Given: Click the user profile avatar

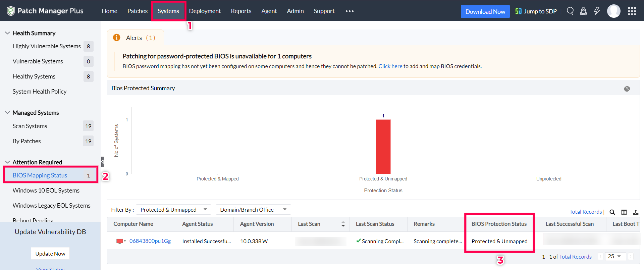Looking at the screenshot, I should click(x=613, y=11).
